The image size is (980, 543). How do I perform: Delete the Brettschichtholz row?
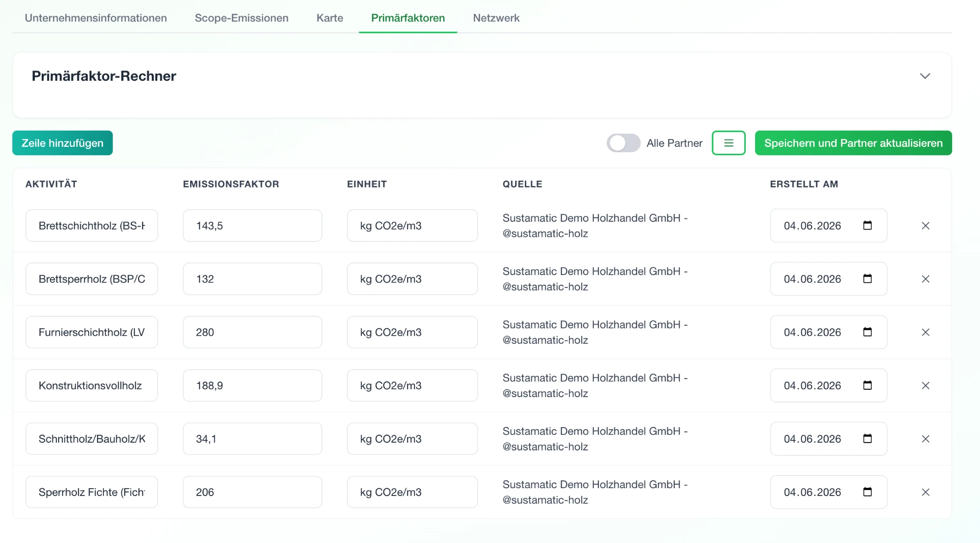[x=925, y=226]
